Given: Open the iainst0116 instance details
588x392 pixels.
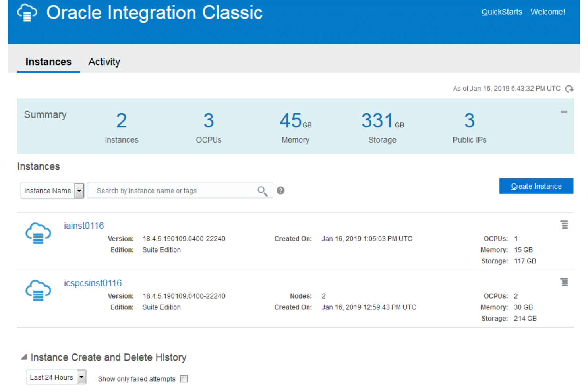Looking at the screenshot, I should point(84,225).
